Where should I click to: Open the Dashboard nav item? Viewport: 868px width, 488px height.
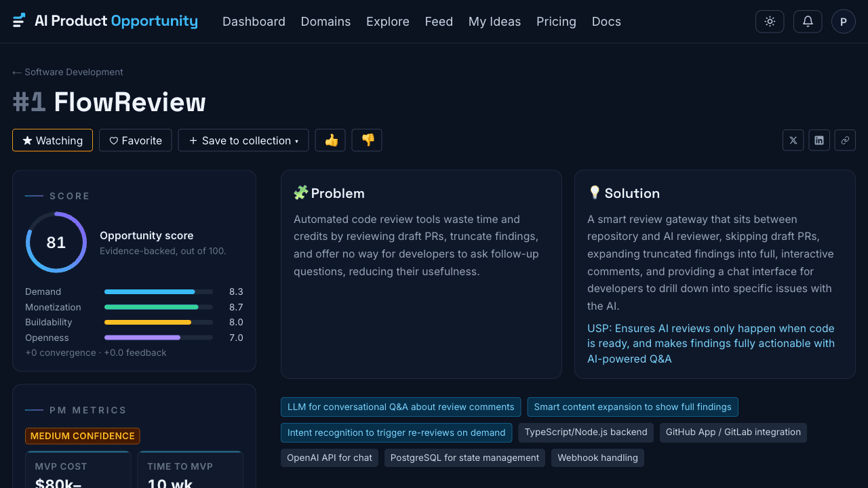pyautogui.click(x=254, y=22)
